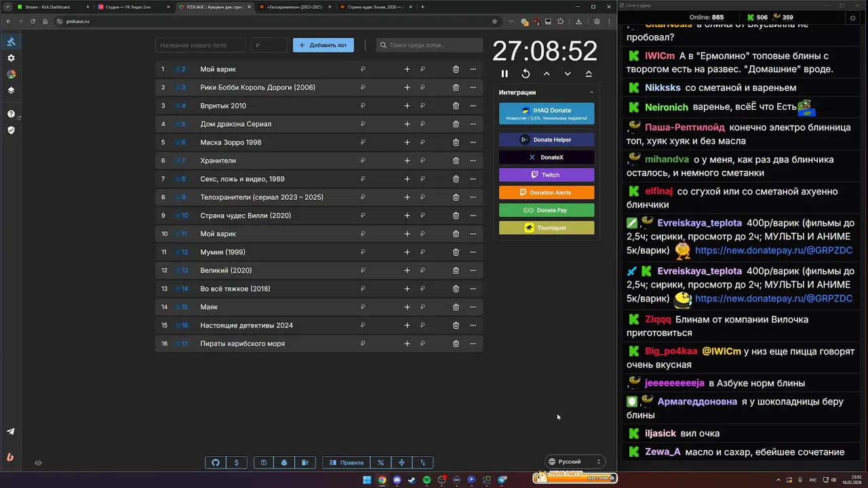
Task: Open the Telegram icon in sidebar
Action: pyautogui.click(x=11, y=432)
